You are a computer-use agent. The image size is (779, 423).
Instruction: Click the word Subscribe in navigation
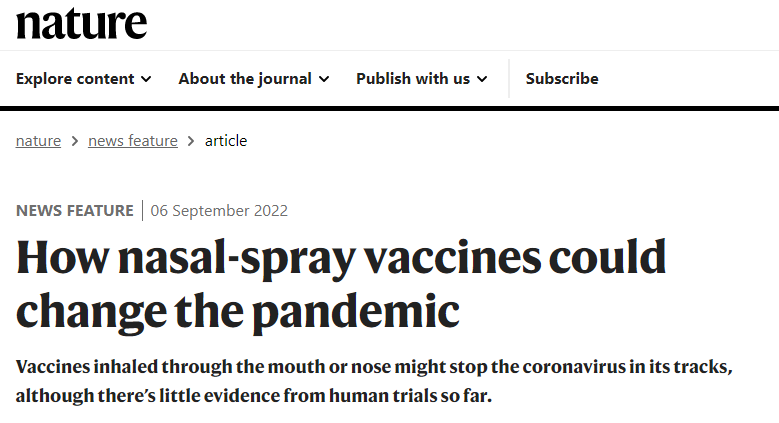(562, 79)
